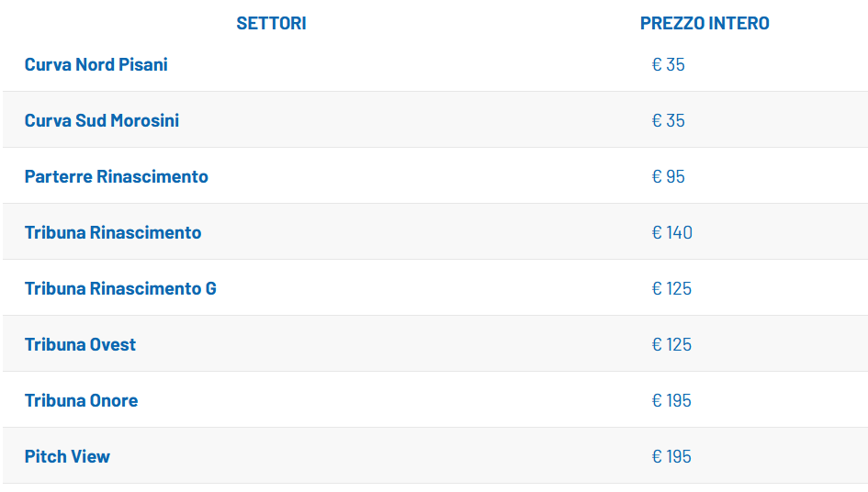This screenshot has width=868, height=492.
Task: Select the Curva Nord Pisani sector name
Action: tap(96, 65)
